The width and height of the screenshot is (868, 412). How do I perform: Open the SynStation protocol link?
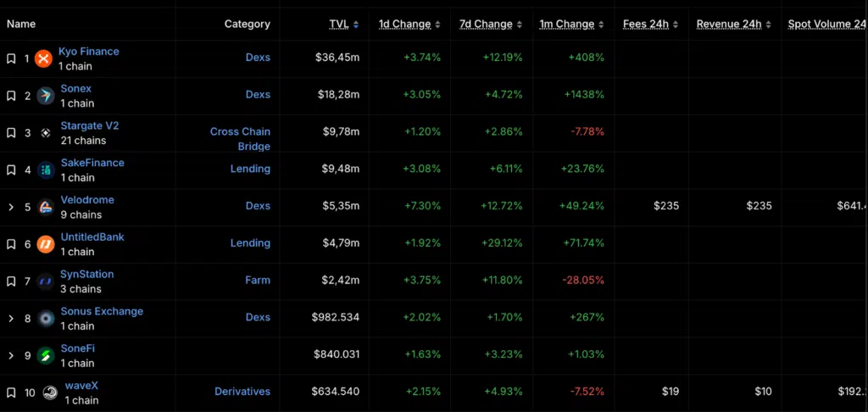(x=86, y=274)
